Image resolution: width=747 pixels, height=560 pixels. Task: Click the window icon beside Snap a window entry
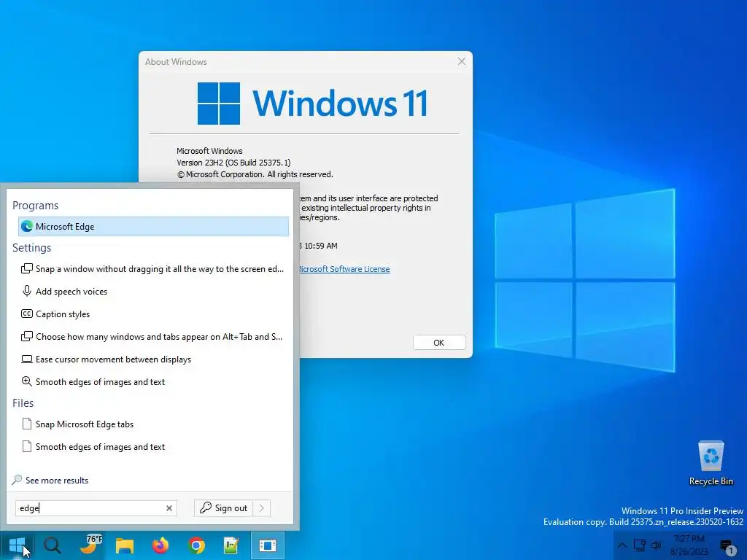pyautogui.click(x=27, y=268)
